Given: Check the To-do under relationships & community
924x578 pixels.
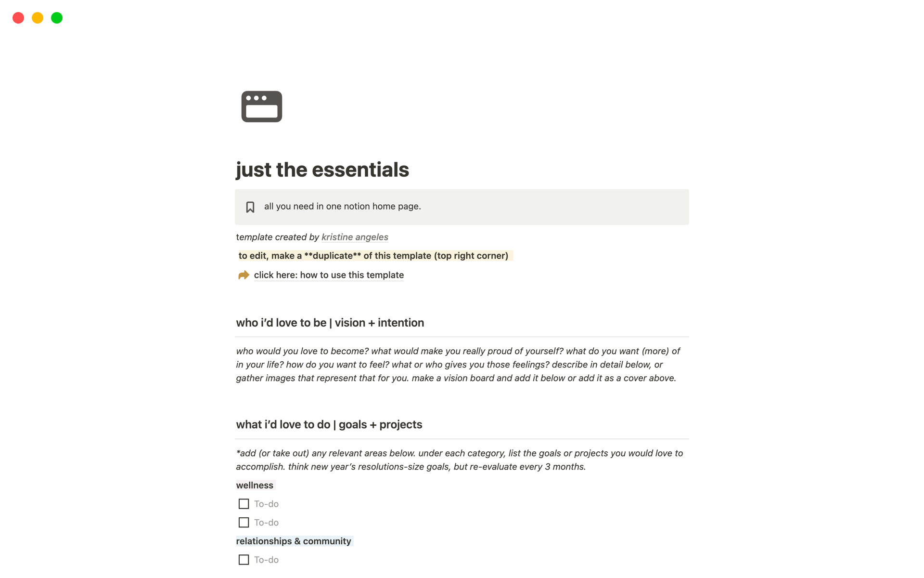Looking at the screenshot, I should (x=244, y=560).
